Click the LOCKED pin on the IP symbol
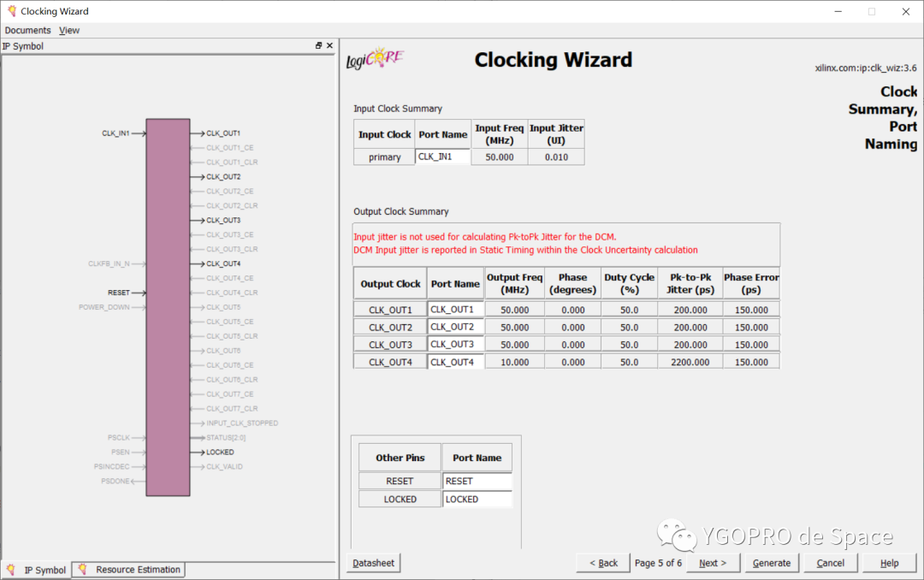 [220, 452]
